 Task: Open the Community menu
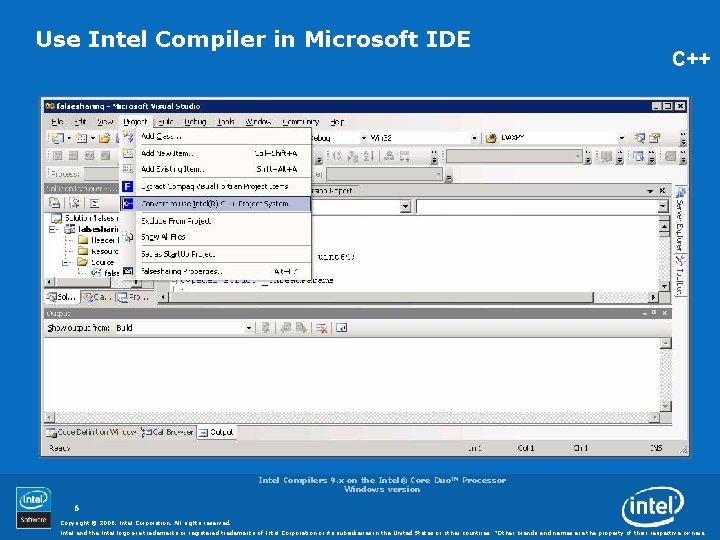(300, 122)
